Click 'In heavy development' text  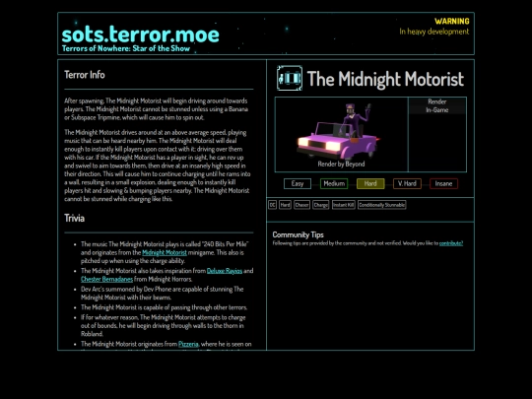point(434,32)
